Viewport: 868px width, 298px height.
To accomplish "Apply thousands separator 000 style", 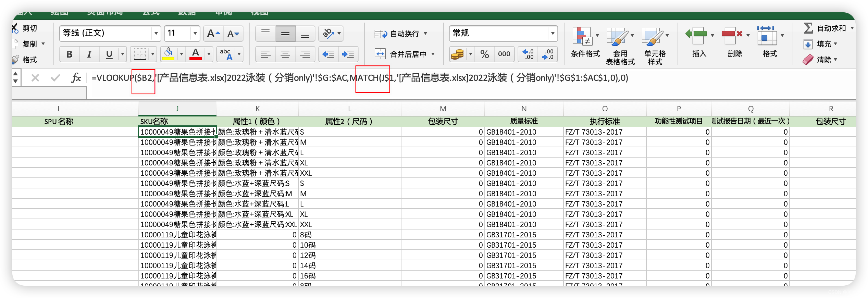I will coord(504,54).
